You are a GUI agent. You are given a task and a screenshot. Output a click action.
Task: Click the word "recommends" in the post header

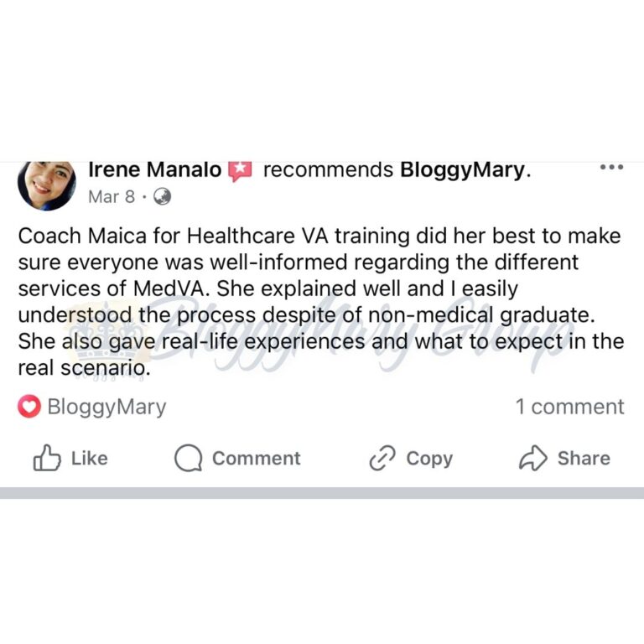coord(328,170)
